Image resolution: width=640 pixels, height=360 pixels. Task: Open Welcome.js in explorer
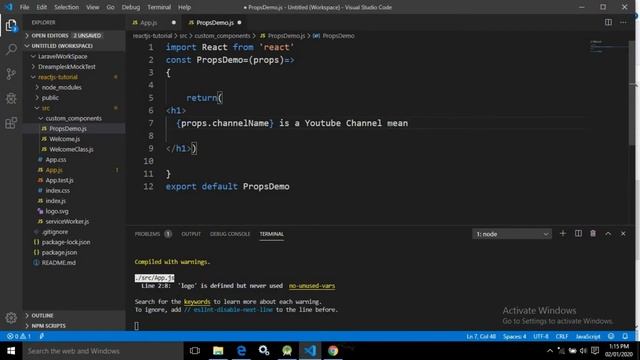click(x=64, y=139)
